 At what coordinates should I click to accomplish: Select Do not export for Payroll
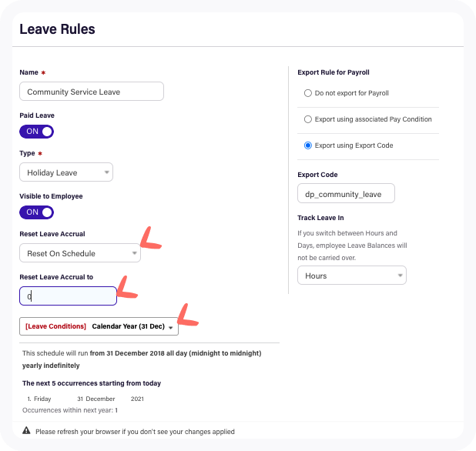pyautogui.click(x=308, y=93)
